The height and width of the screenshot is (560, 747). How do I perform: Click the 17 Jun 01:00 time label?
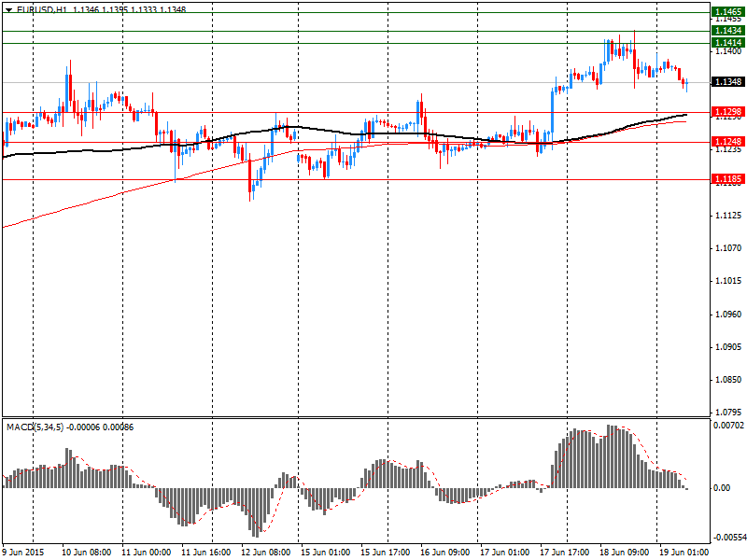point(505,553)
